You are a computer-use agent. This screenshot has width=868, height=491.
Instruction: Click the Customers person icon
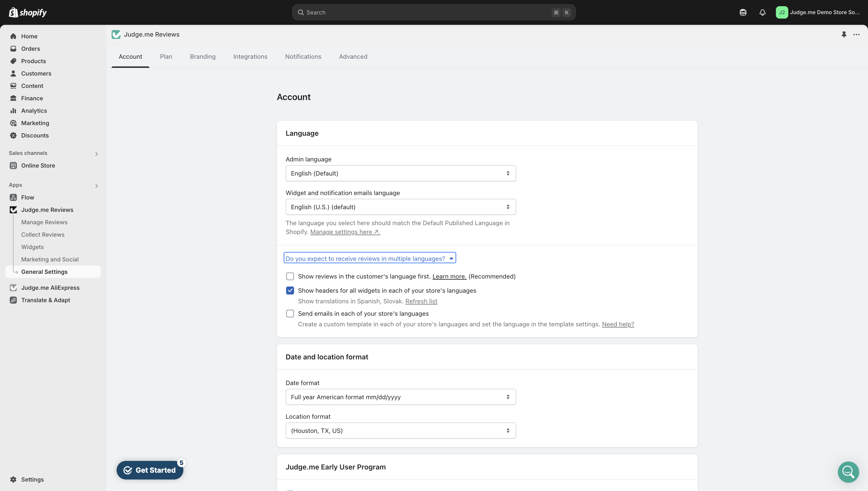(x=13, y=73)
